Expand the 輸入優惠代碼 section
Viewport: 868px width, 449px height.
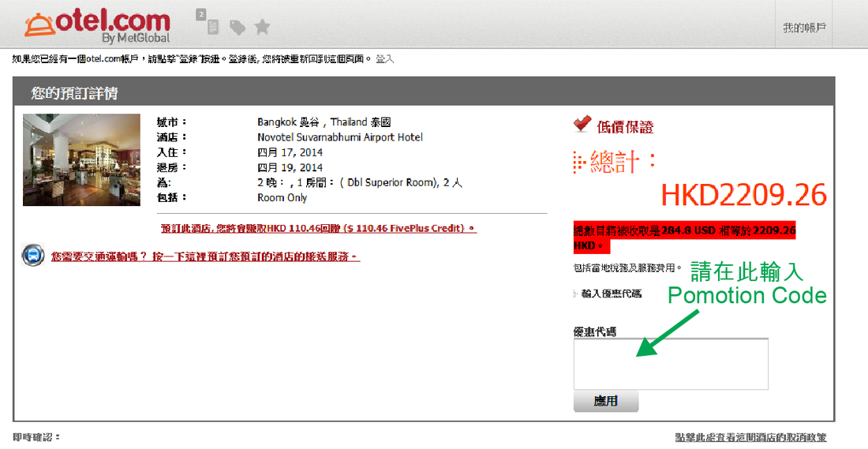coord(611,294)
